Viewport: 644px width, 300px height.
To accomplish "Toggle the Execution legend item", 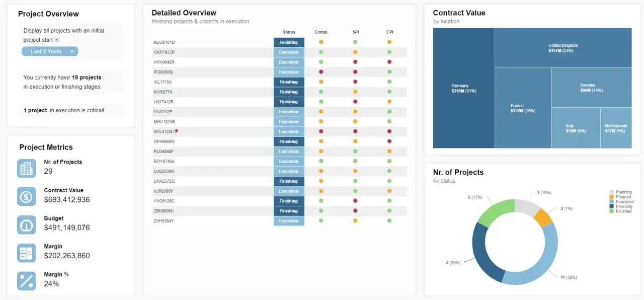I will pyautogui.click(x=621, y=202).
